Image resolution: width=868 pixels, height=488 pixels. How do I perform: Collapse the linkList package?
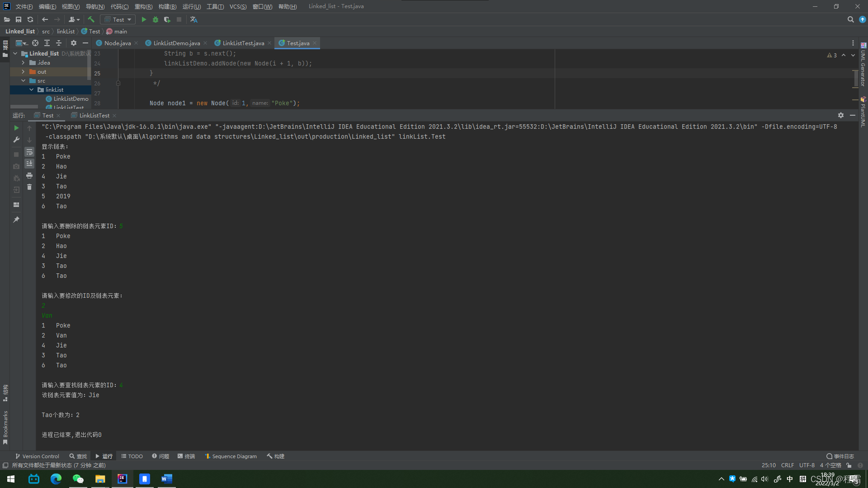click(32, 89)
